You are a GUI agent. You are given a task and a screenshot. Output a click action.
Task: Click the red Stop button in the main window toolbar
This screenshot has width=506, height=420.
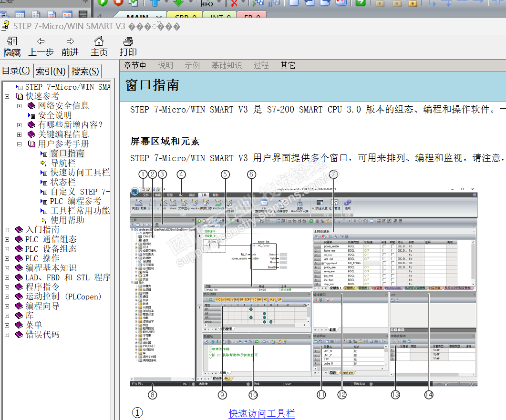[x=118, y=2]
